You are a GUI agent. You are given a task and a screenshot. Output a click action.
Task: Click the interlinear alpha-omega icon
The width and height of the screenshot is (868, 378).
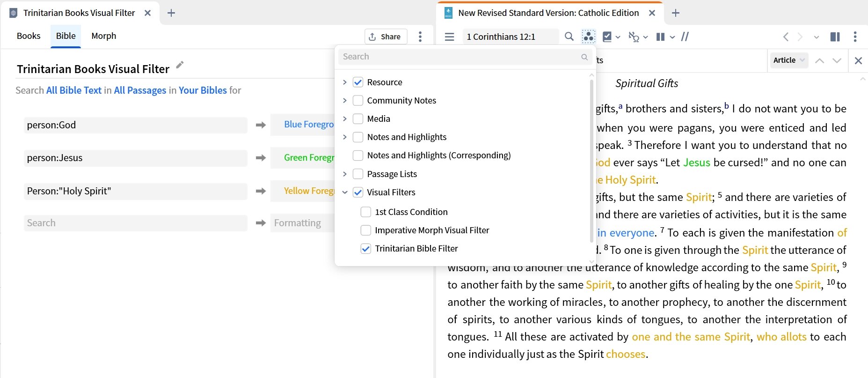click(634, 37)
